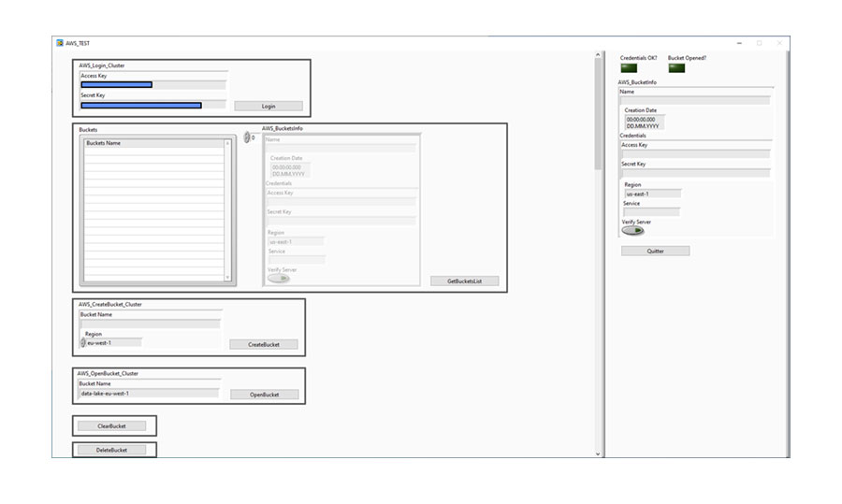Click the Access Key field in login cluster
The width and height of the screenshot is (842, 504).
click(117, 85)
